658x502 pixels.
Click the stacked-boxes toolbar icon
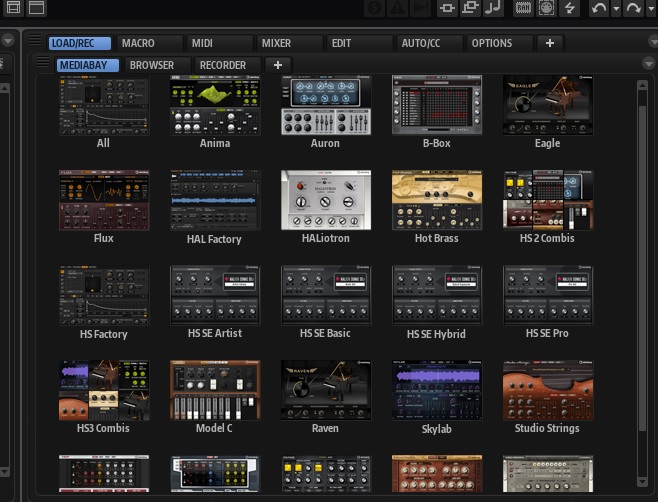(x=470, y=8)
